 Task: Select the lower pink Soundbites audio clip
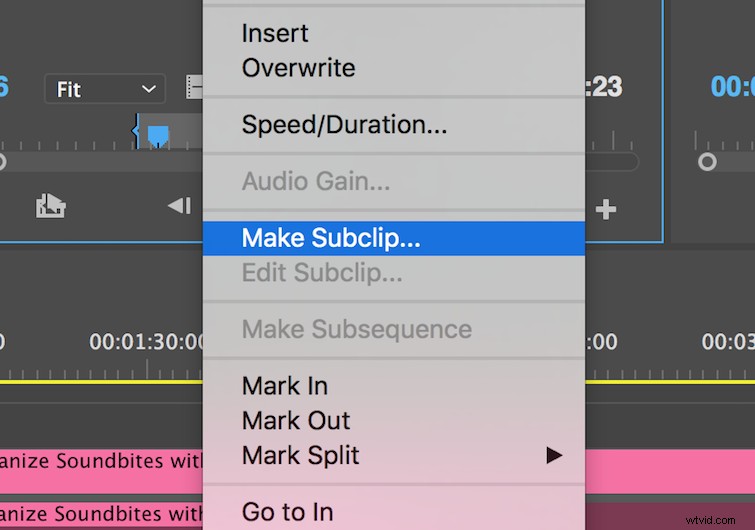(x=101, y=516)
